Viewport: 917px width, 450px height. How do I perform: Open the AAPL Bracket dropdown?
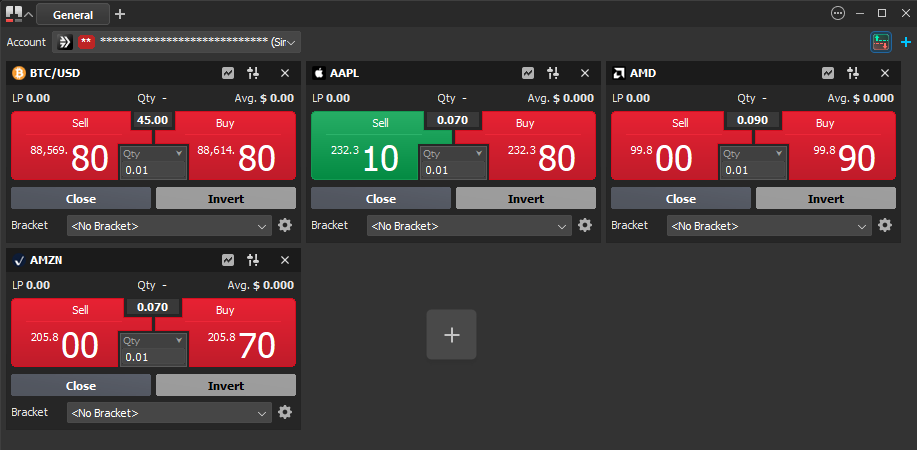click(x=469, y=226)
